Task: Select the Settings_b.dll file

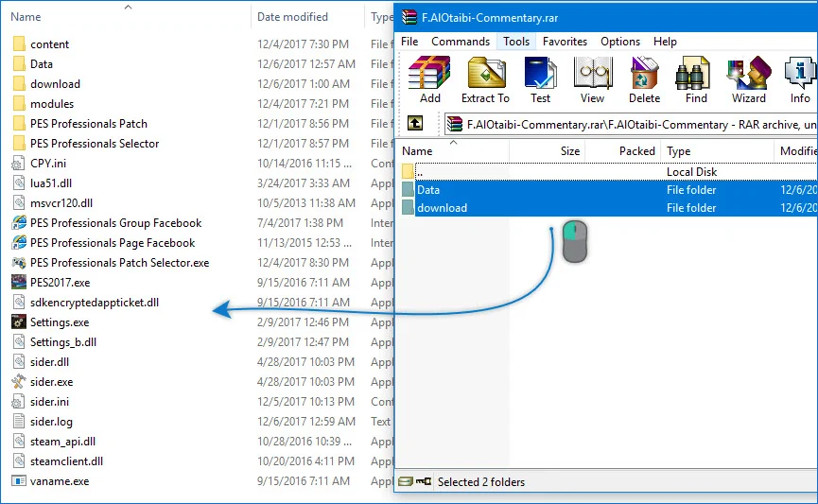Action: point(63,341)
